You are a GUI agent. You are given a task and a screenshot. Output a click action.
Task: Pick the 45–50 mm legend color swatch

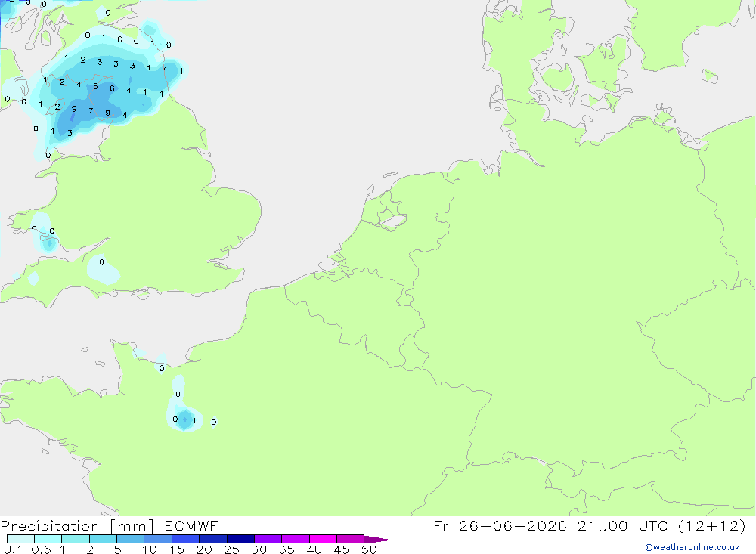351,539
